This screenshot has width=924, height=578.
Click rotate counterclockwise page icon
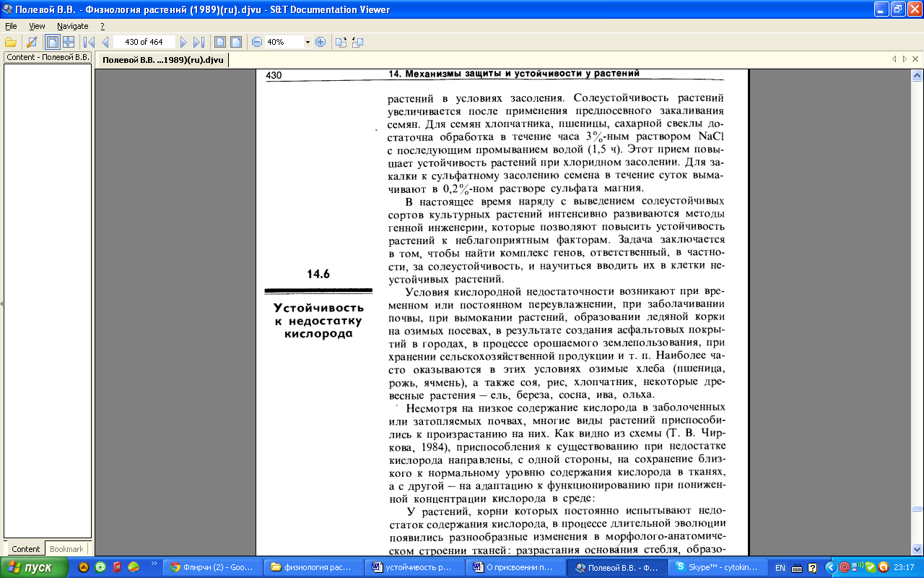[x=358, y=42]
